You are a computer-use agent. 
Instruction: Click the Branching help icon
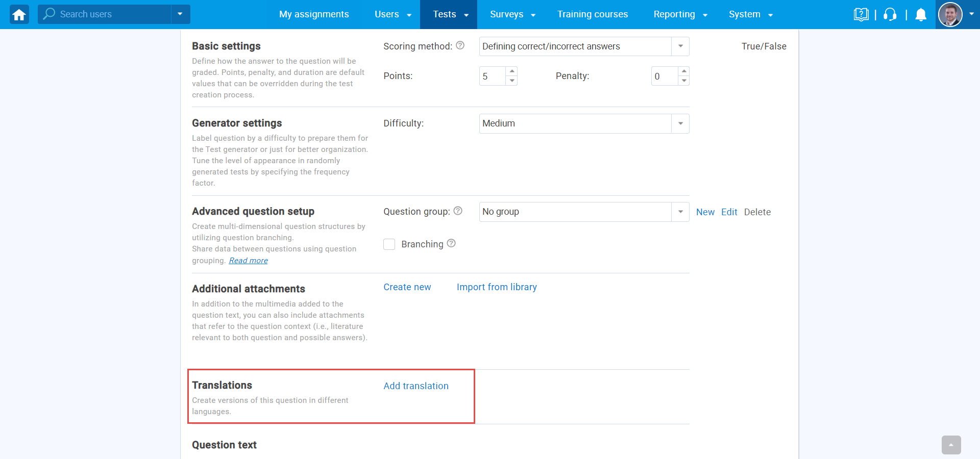[451, 243]
